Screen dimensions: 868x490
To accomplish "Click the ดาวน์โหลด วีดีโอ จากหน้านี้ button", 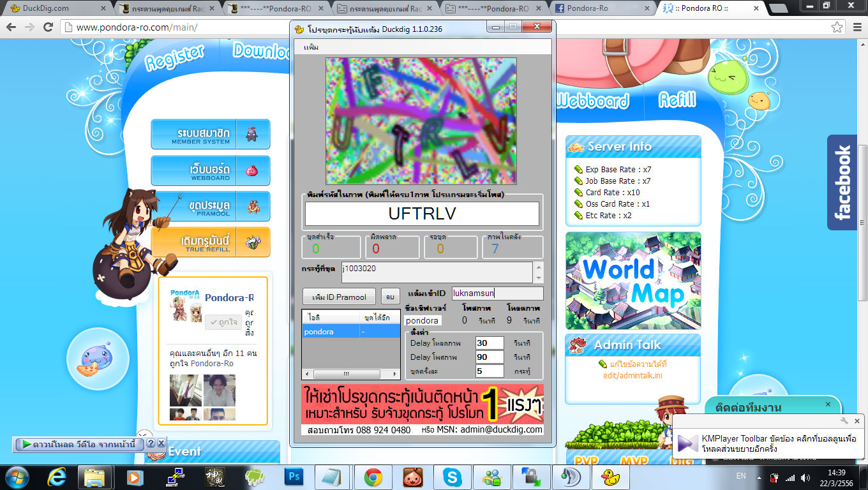I will (x=79, y=443).
